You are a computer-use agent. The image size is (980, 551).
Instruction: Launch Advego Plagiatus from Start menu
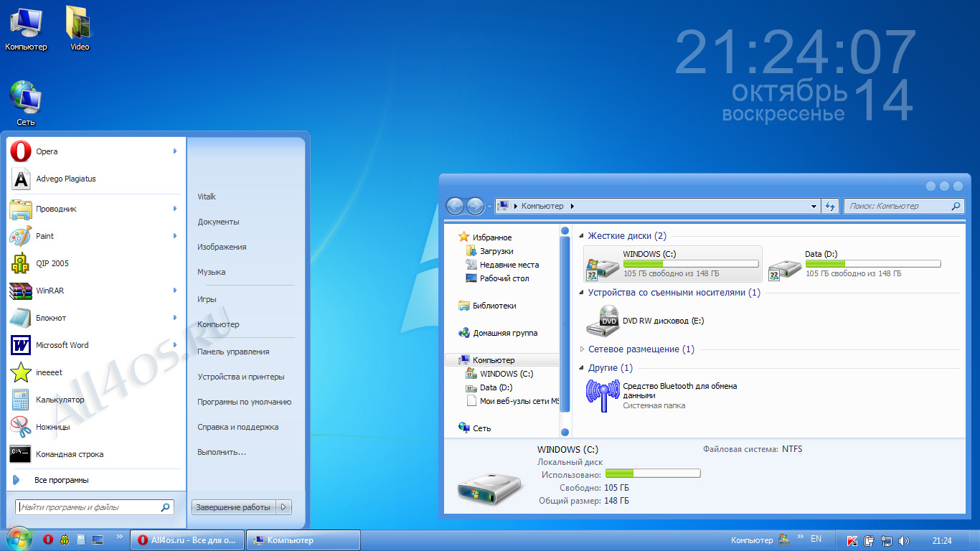click(x=93, y=179)
